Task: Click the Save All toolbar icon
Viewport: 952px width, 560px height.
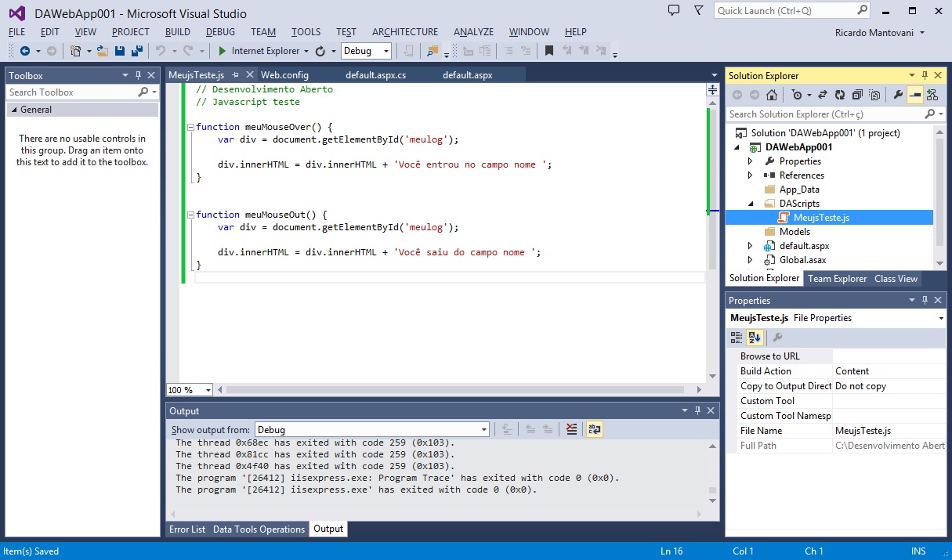Action: coord(136,51)
